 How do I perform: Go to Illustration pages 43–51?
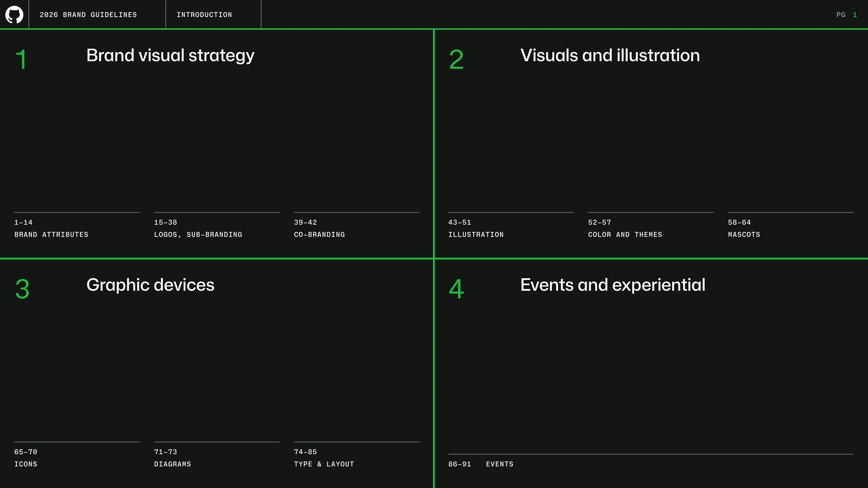476,228
